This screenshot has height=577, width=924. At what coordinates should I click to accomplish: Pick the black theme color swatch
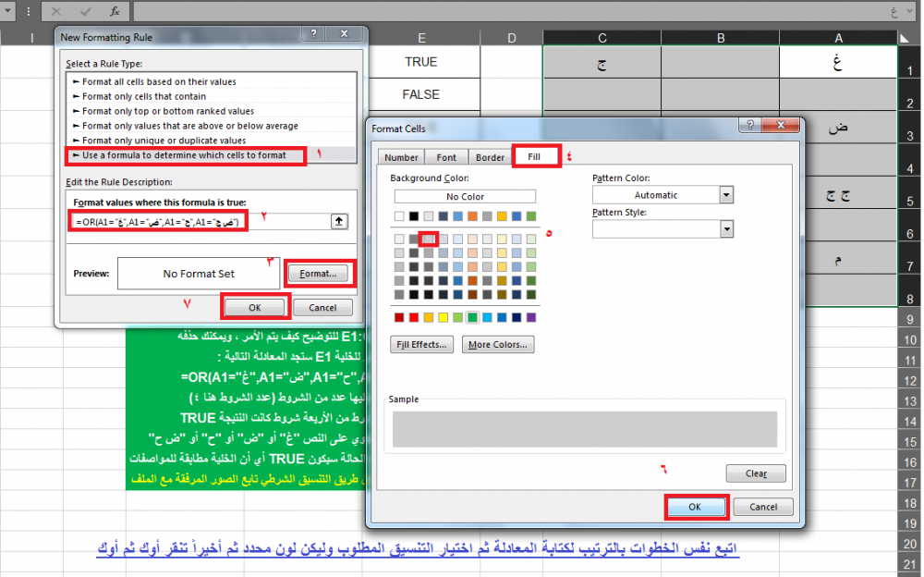pos(414,216)
